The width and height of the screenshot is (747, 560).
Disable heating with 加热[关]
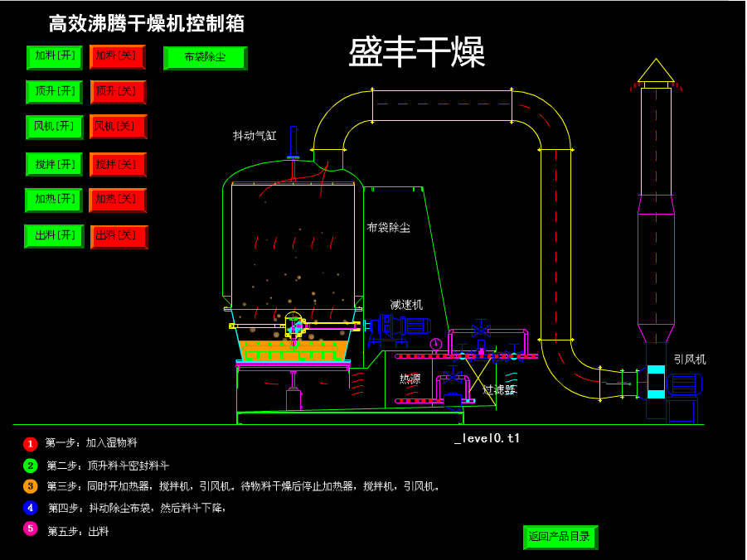(117, 200)
